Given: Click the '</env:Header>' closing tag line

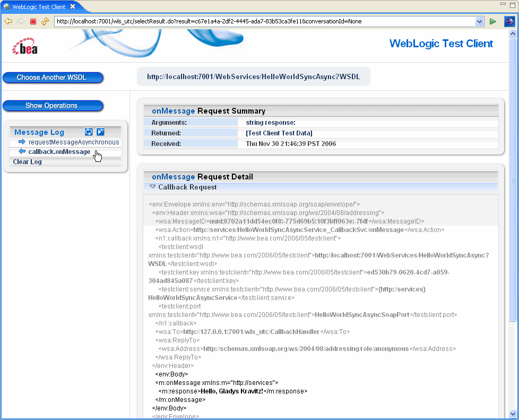Looking at the screenshot, I should (x=173, y=366).
